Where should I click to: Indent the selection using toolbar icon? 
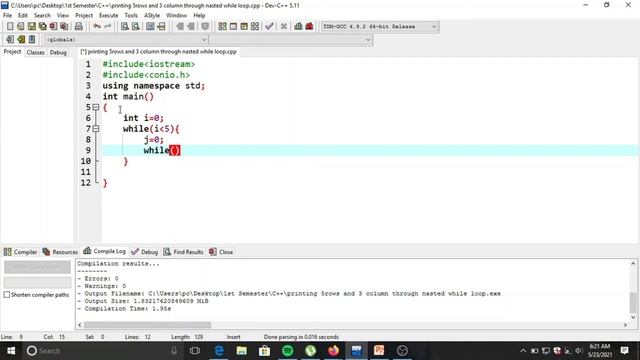(x=180, y=27)
